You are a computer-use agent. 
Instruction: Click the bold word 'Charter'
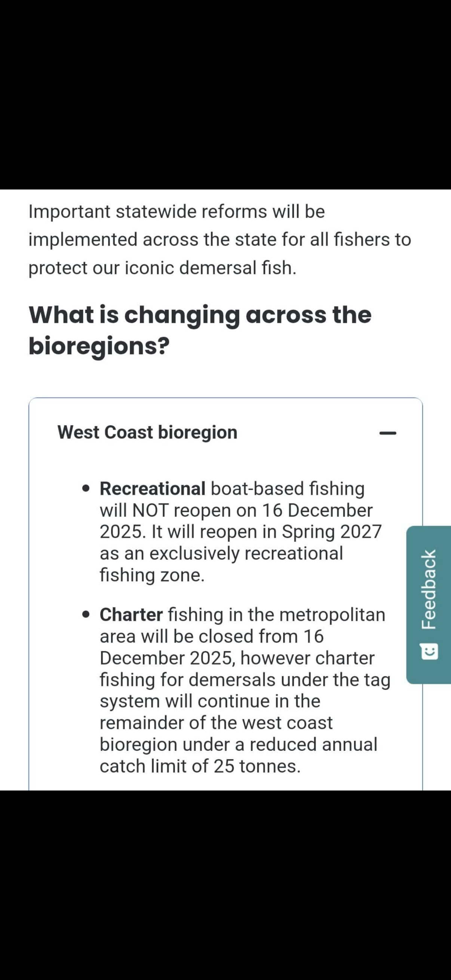131,614
